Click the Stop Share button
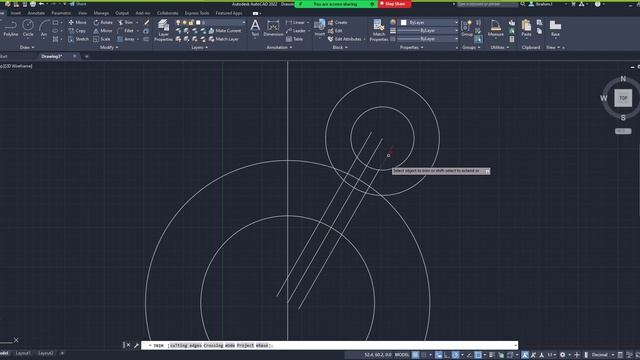 (394, 4)
